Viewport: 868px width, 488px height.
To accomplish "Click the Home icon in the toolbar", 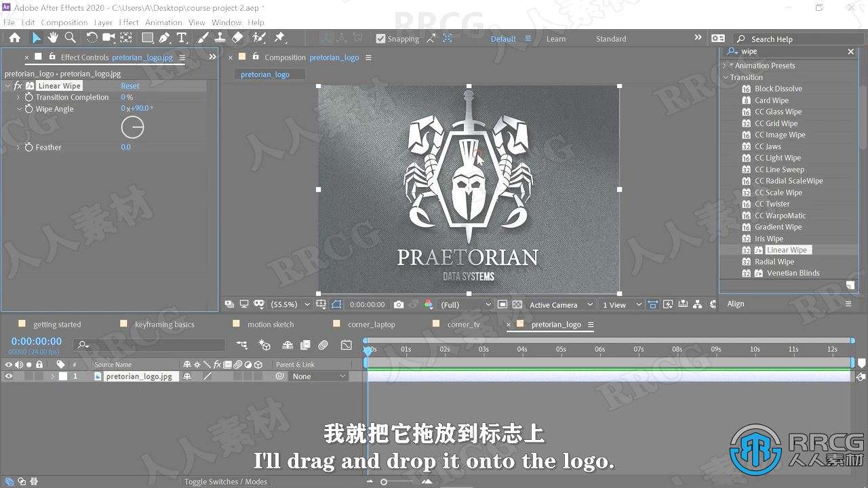I will coord(14,38).
